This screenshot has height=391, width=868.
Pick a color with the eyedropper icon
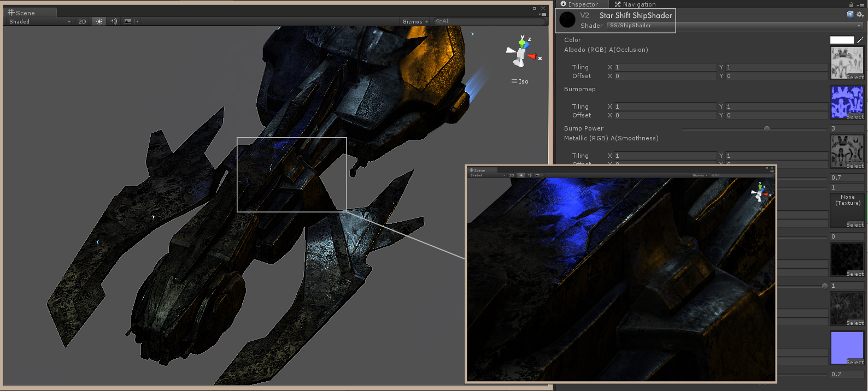(860, 40)
